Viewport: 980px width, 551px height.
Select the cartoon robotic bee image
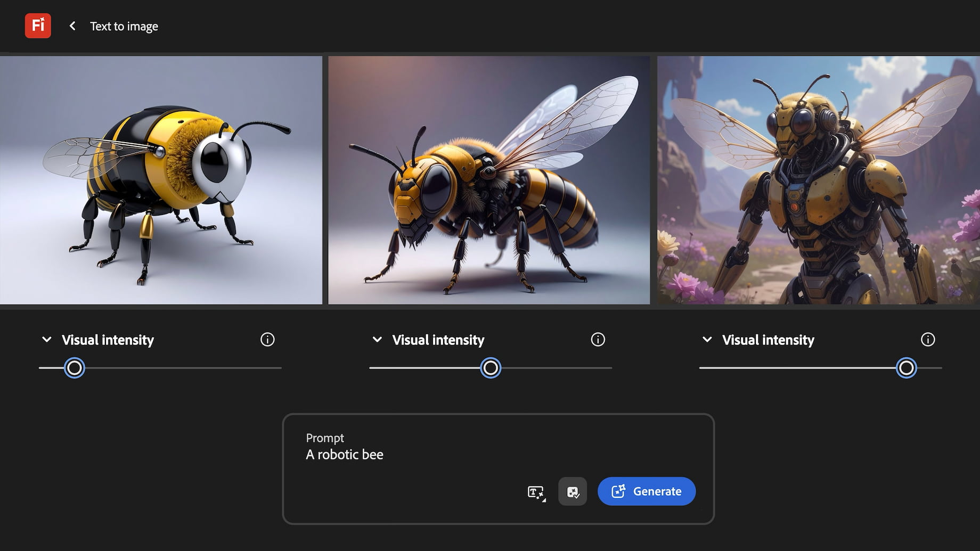(161, 180)
